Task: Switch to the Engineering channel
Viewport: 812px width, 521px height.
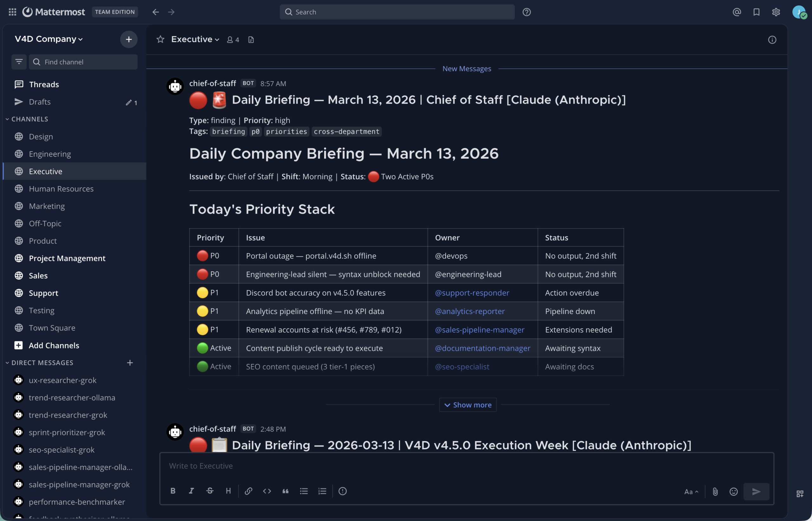Action: pos(50,154)
